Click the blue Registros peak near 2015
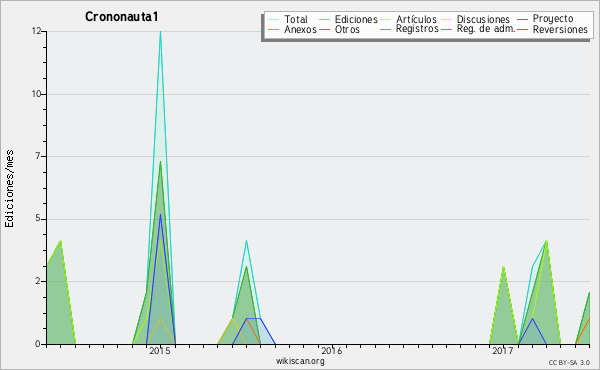600x370 pixels. pyautogui.click(x=160, y=214)
